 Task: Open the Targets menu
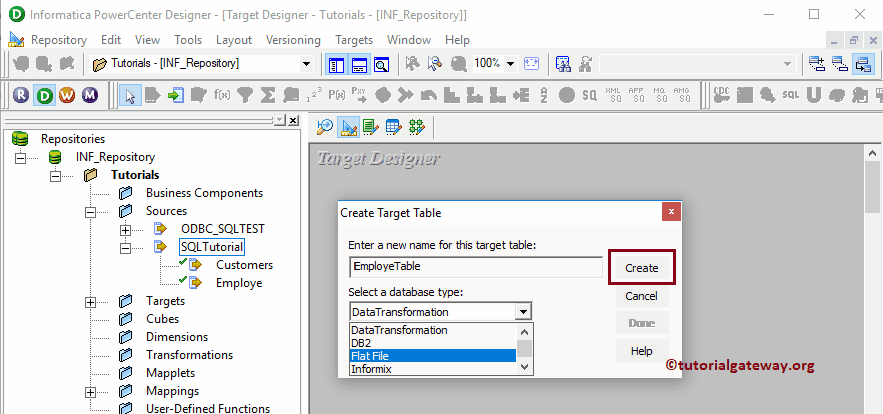354,40
